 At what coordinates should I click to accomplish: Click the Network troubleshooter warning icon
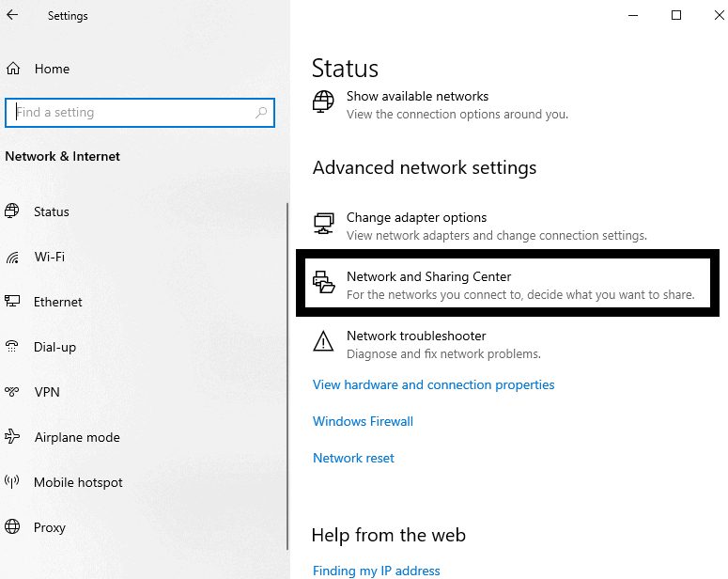click(x=323, y=341)
